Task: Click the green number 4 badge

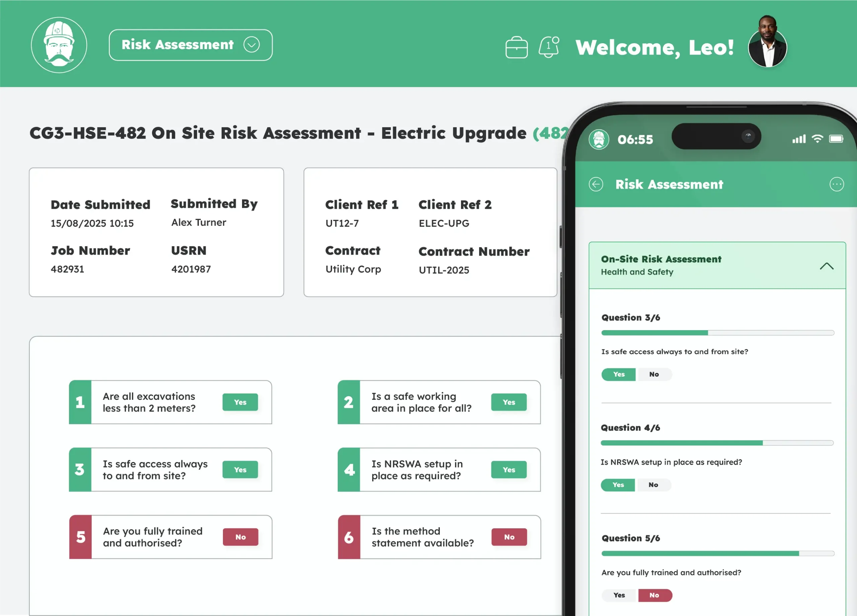Action: [x=349, y=469]
